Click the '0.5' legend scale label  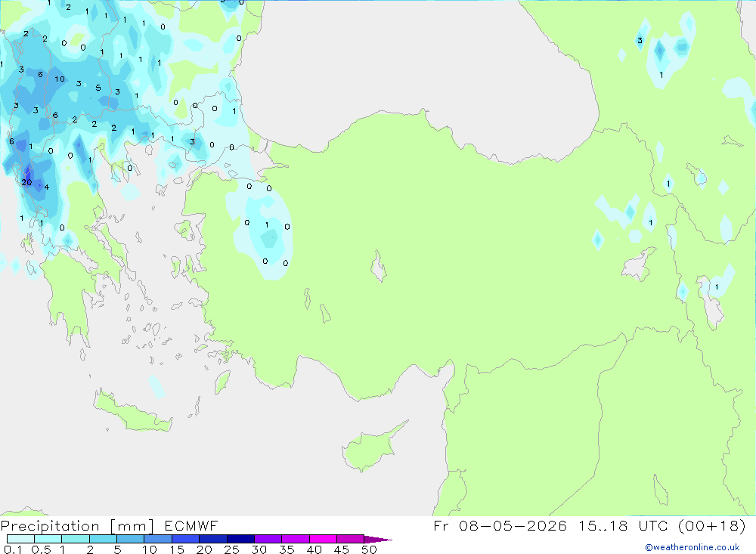click(x=41, y=549)
